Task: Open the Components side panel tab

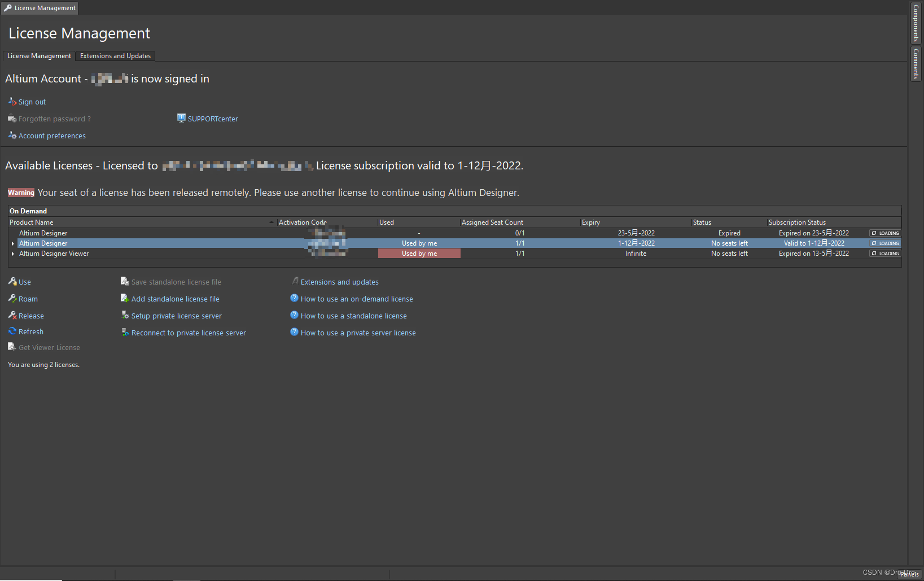Action: 916,23
